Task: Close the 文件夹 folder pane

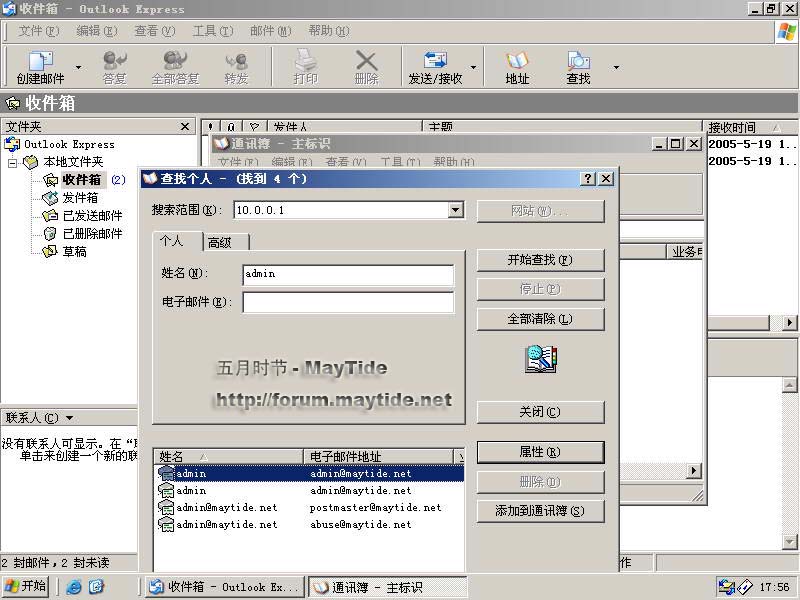Action: point(185,127)
